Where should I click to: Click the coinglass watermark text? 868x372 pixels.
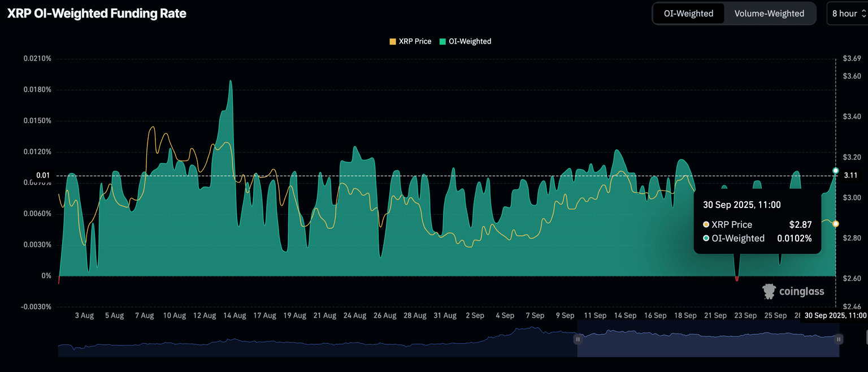point(801,292)
